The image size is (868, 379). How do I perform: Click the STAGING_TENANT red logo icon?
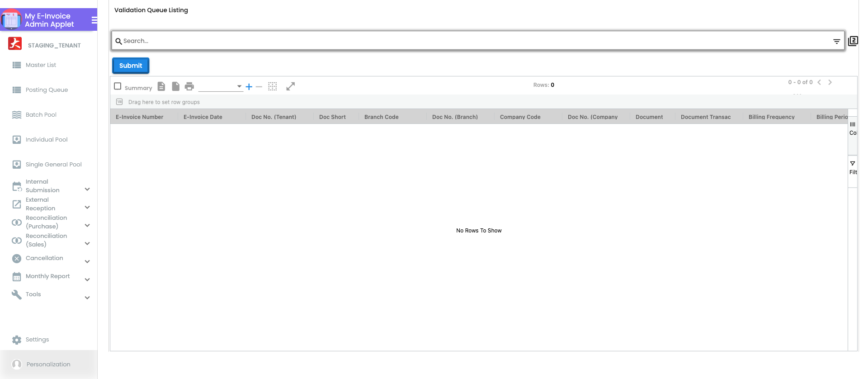15,43
